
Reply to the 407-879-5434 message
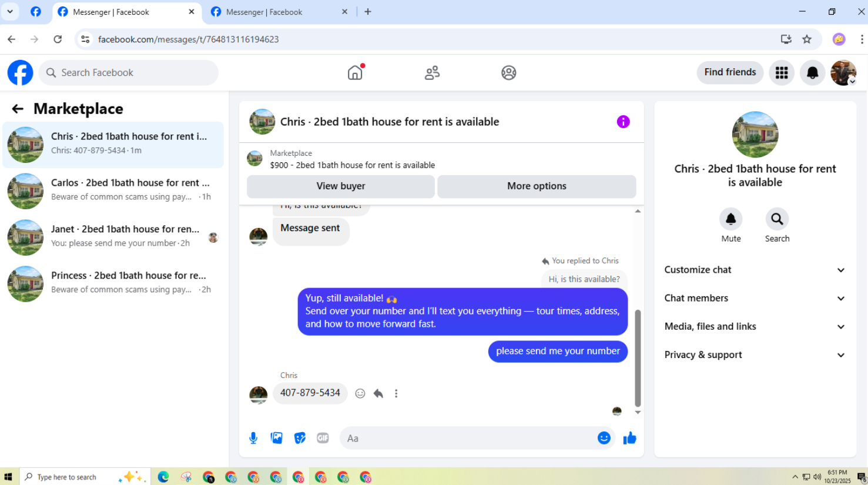pos(378,393)
